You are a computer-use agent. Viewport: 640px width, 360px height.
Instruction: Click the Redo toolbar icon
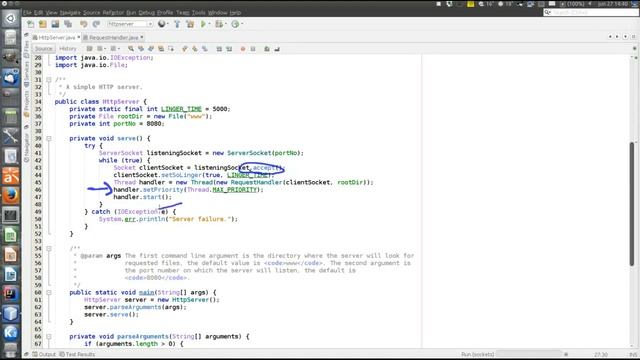pos(96,24)
